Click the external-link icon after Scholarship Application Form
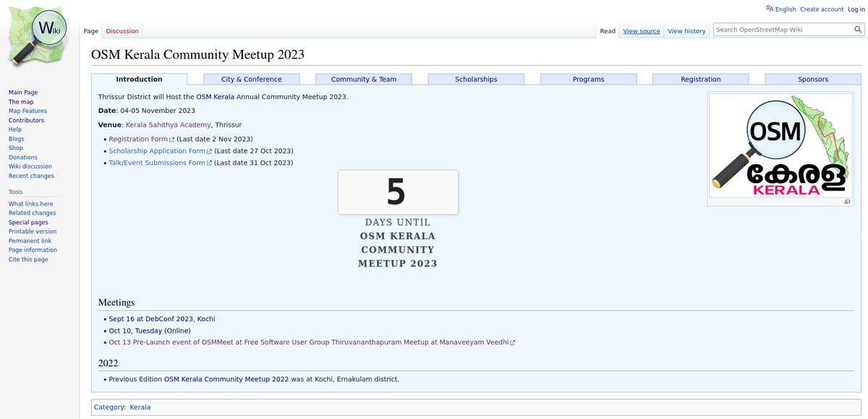Viewport: 868px width, 419px height. pos(209,151)
